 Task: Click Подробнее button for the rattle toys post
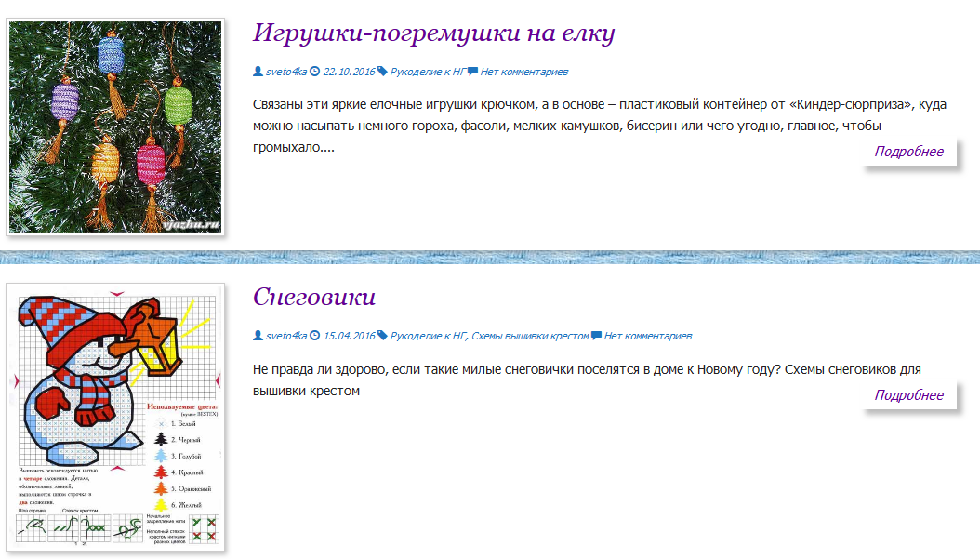tap(908, 152)
